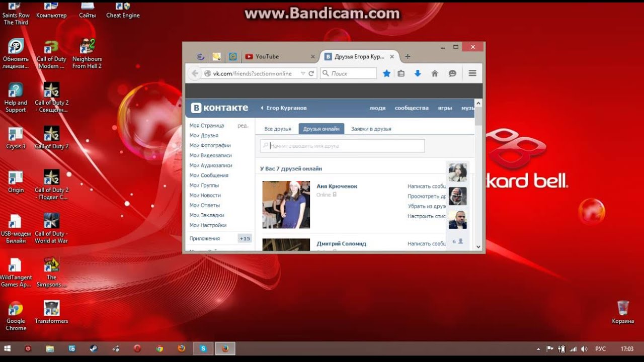Viewport: 644px width, 362px height.
Task: Click the 6 online friends counter
Action: pos(457,241)
